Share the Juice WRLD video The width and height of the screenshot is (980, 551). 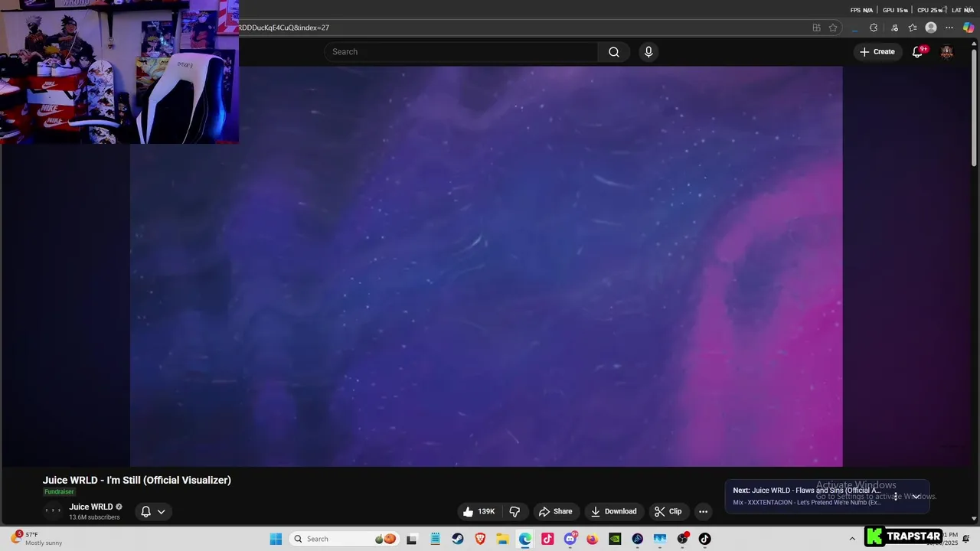pos(555,511)
